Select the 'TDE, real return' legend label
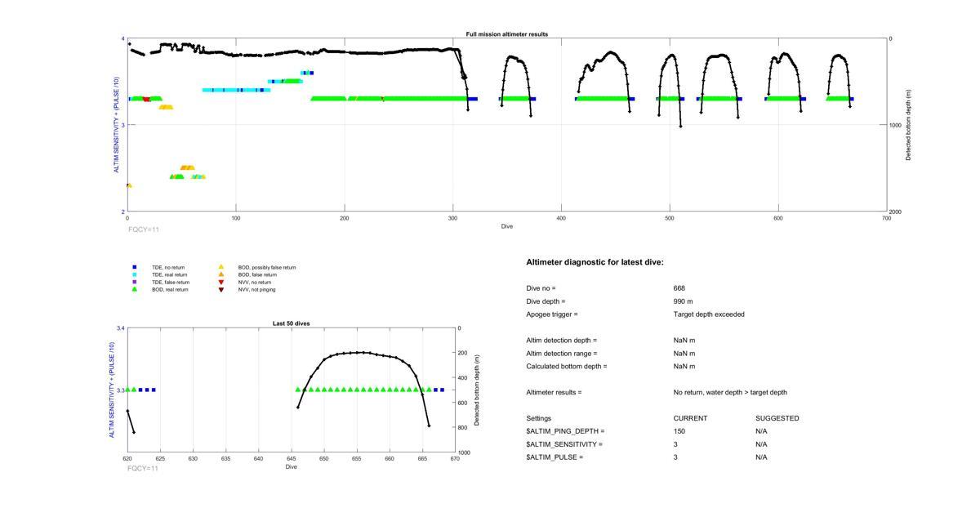This screenshot has width=980, height=508. [x=170, y=274]
